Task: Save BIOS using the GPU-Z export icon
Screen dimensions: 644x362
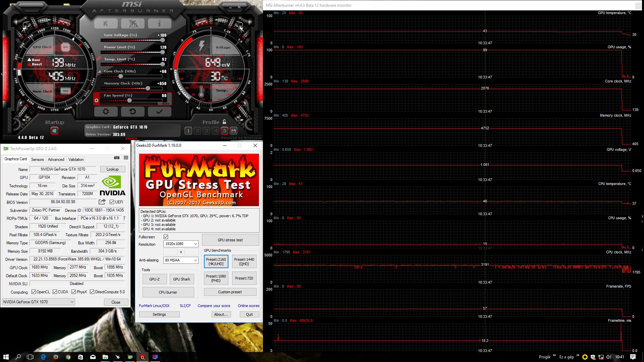Action: pos(102,202)
